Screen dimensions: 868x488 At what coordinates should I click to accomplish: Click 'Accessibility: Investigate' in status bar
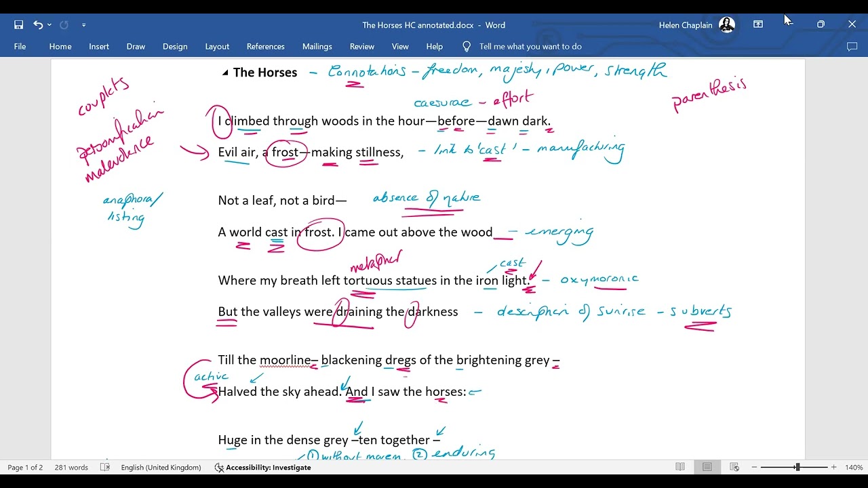pyautogui.click(x=262, y=468)
